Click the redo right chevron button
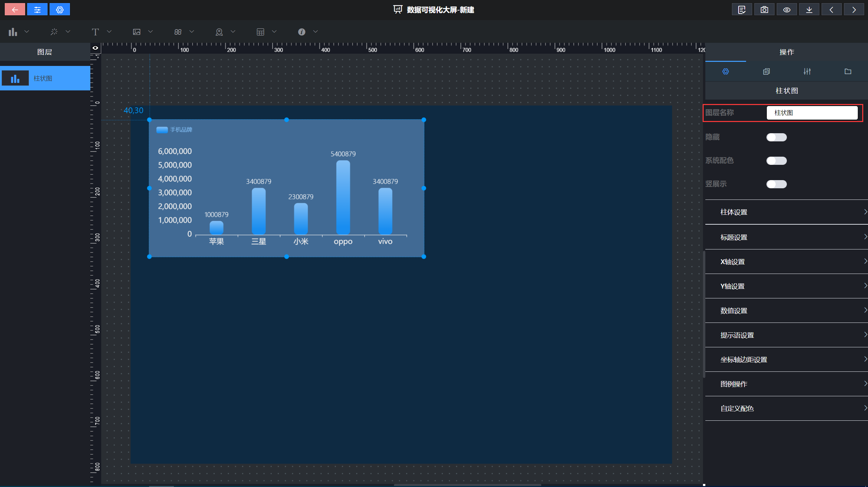This screenshot has height=487, width=868. 854,10
